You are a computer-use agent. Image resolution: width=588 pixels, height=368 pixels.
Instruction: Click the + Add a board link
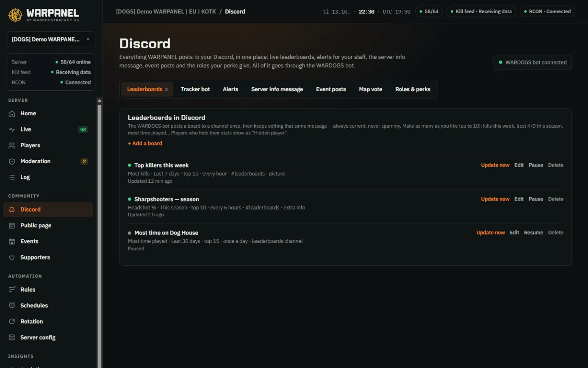tap(145, 143)
